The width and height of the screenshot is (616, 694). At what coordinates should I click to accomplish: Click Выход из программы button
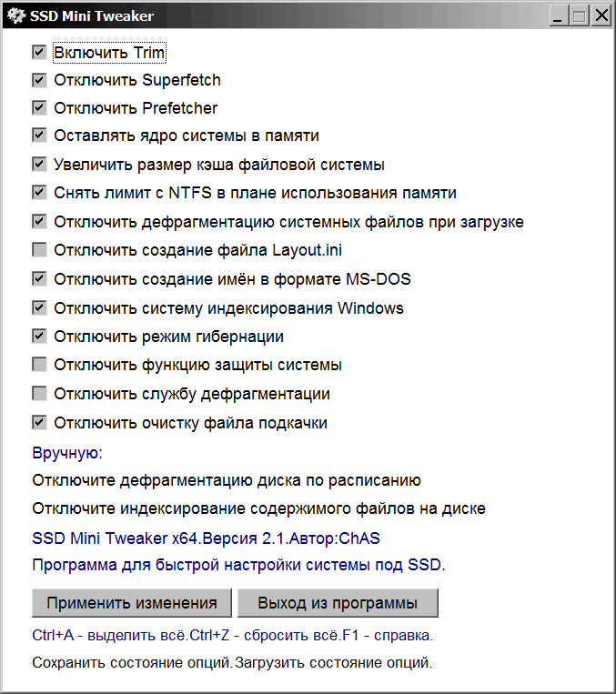coord(338,603)
